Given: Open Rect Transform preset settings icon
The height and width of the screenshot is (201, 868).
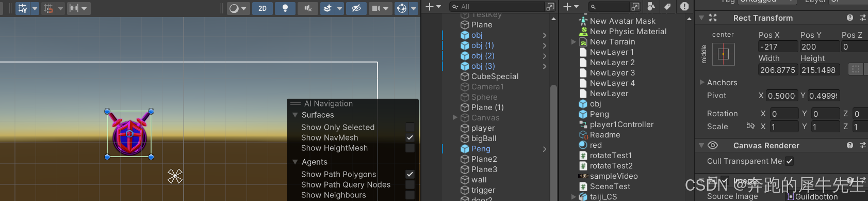Looking at the screenshot, I should (x=863, y=18).
